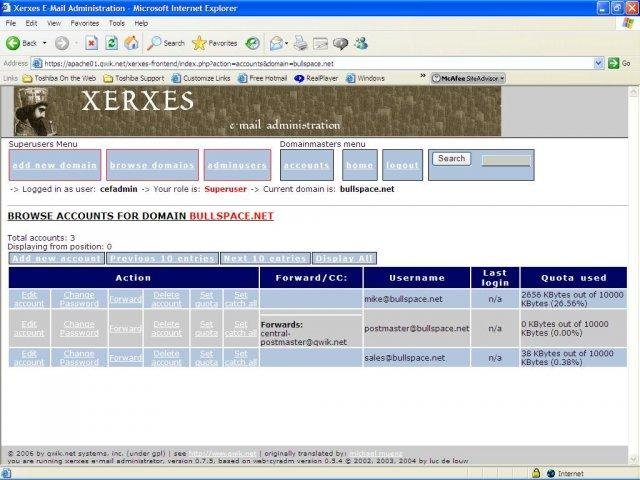Open the Mail button dropdown arrow

[x=287, y=43]
